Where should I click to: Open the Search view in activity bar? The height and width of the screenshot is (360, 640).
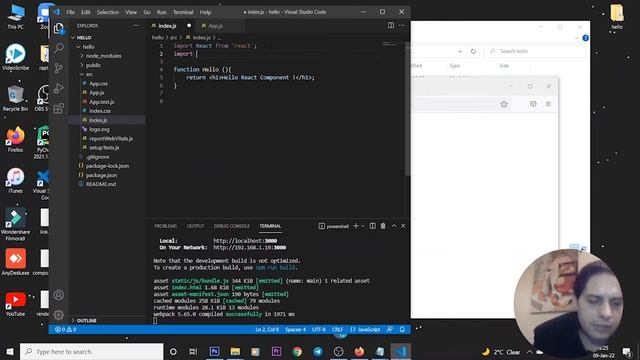click(59, 48)
